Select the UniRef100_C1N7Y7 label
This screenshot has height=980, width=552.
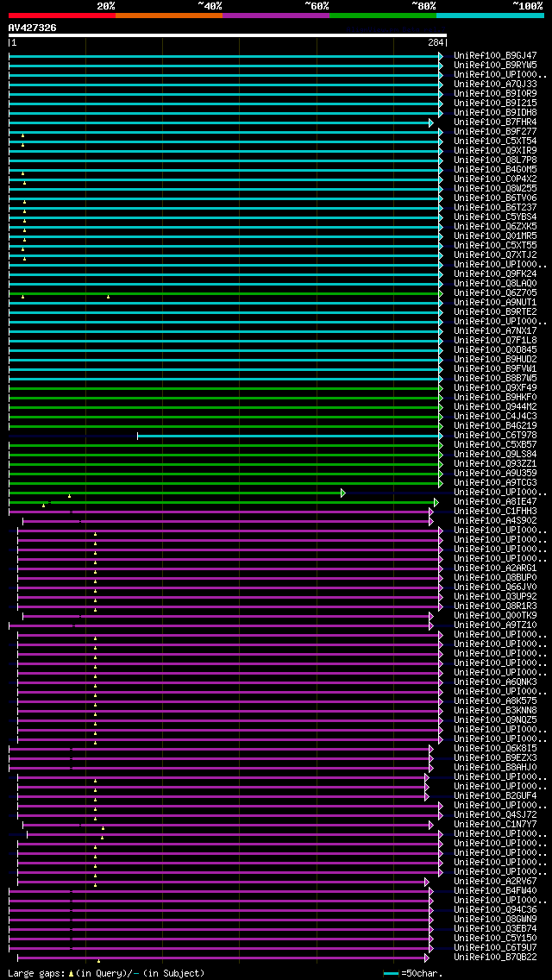point(495,825)
